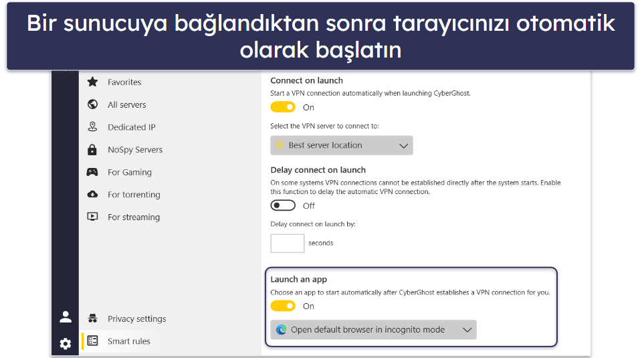Click the Edge browser icon in dropdown
Viewport: 644px width, 358px height.
pos(282,330)
